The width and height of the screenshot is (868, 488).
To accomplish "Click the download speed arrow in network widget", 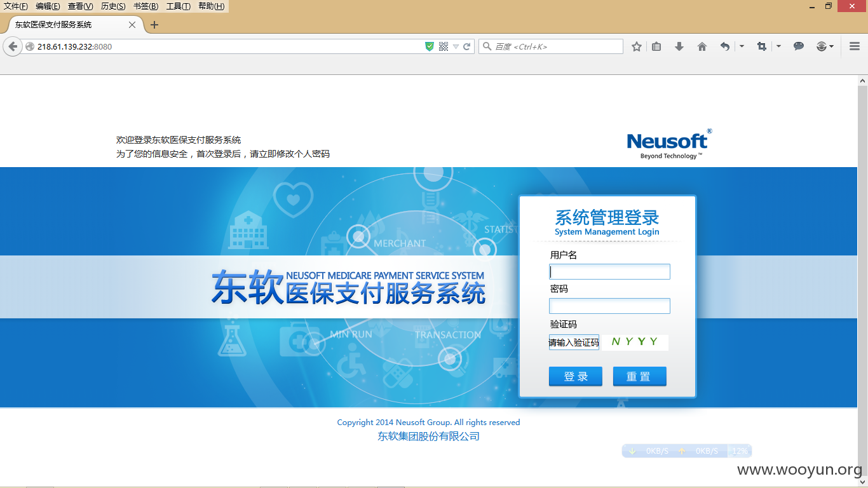I will [x=632, y=451].
